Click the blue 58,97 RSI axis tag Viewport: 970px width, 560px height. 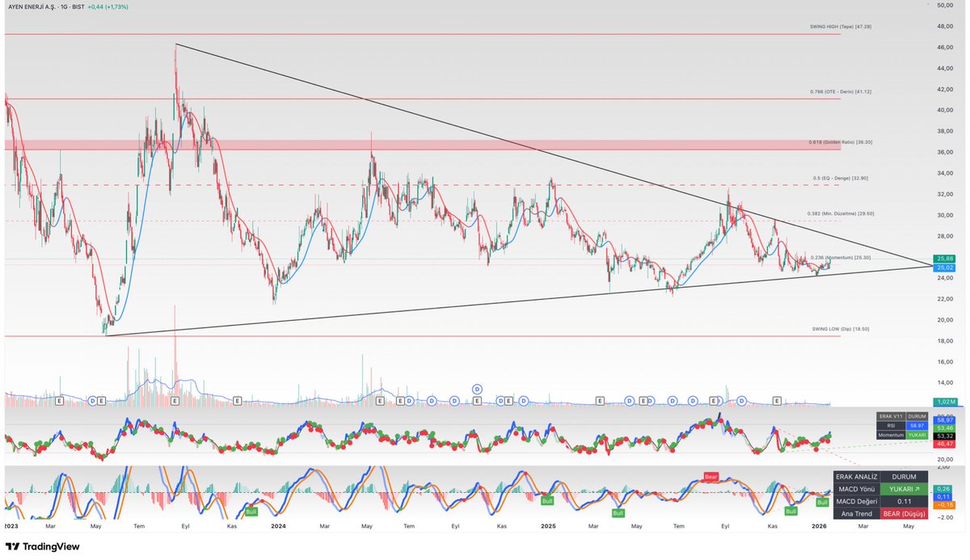[x=944, y=420]
